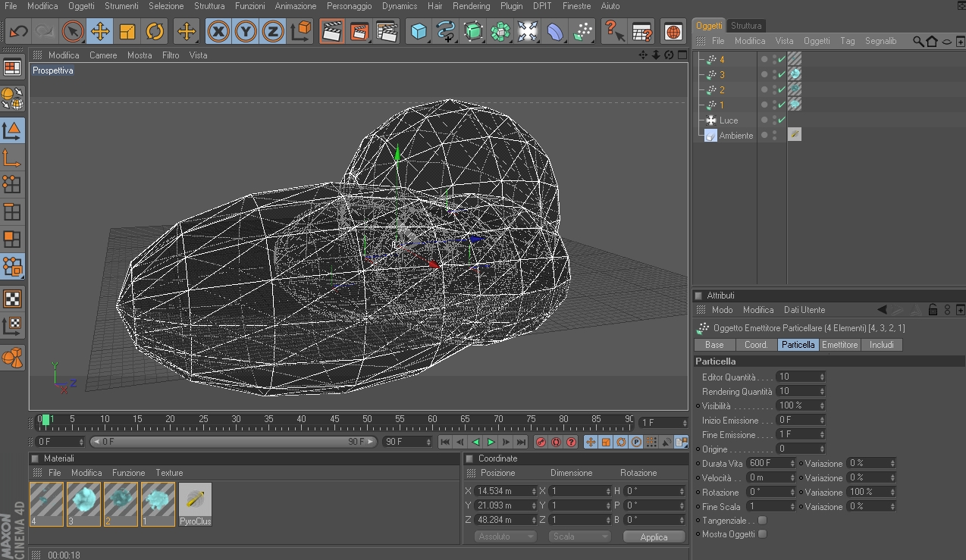Click the Applica button
This screenshot has height=560, width=966.
coord(654,537)
